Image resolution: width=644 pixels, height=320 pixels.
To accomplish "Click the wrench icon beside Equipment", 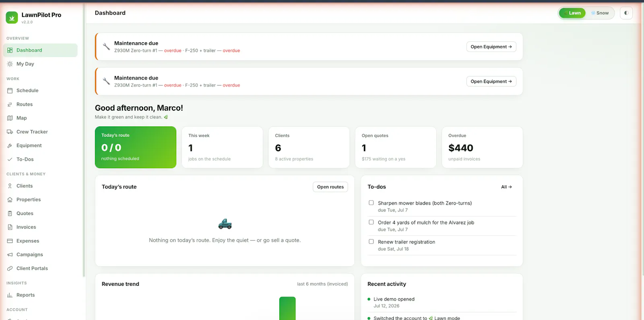I will pyautogui.click(x=10, y=146).
